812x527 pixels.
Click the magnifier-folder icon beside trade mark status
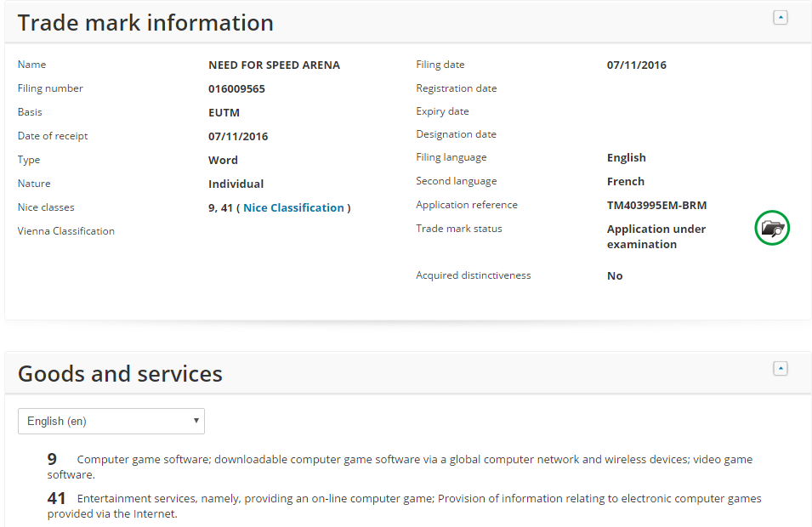771,228
